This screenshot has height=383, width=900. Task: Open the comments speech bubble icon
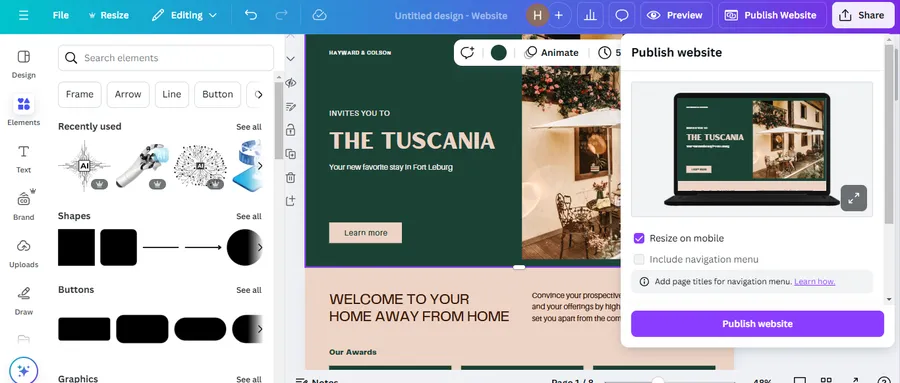click(x=622, y=16)
